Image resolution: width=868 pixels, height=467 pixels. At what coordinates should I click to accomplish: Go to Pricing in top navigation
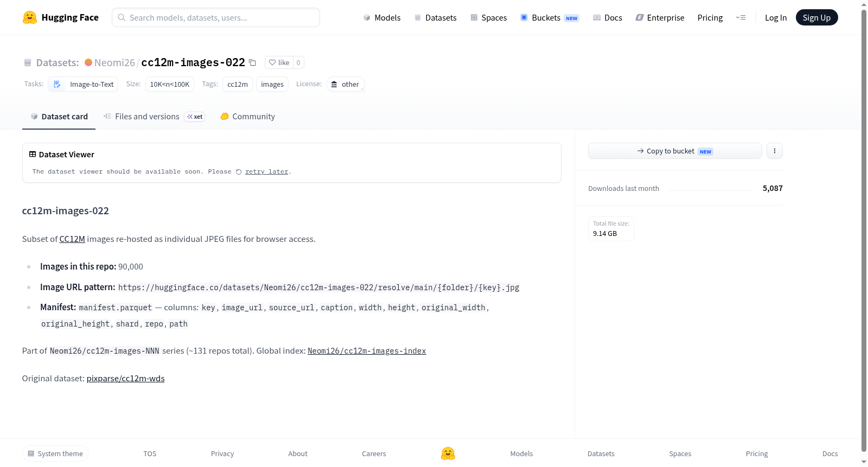[x=710, y=17]
